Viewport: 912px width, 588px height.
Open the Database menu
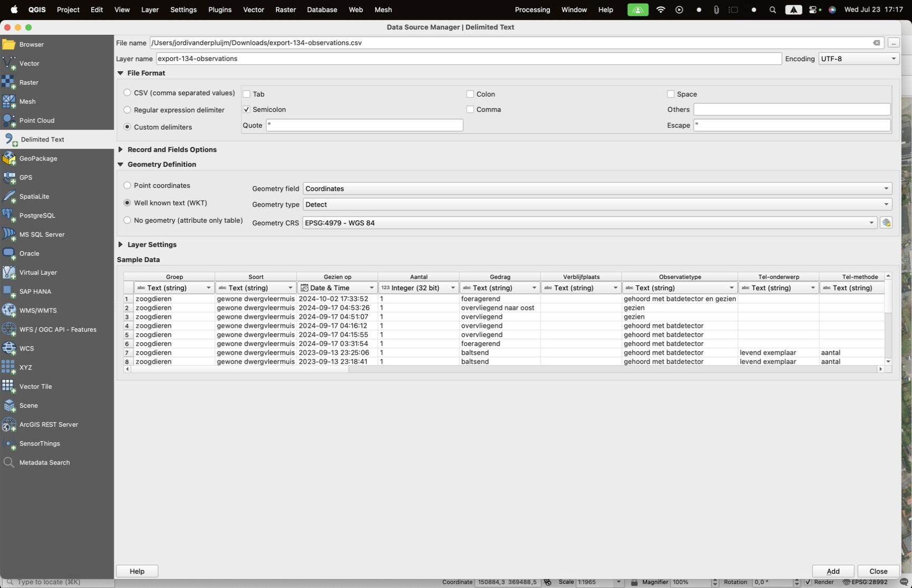pyautogui.click(x=322, y=10)
